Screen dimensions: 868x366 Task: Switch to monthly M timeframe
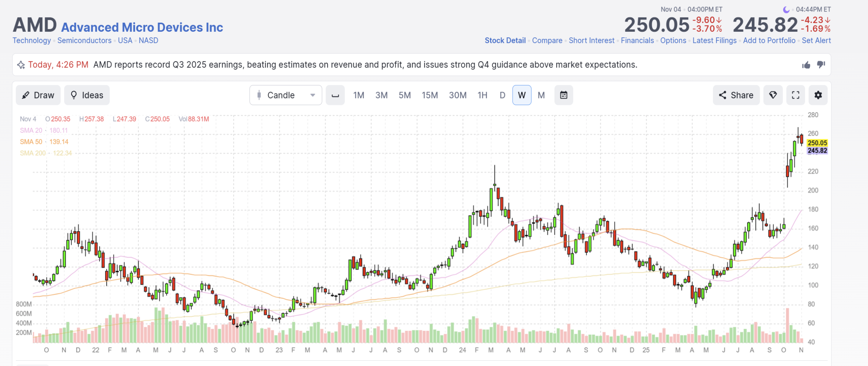(x=541, y=95)
